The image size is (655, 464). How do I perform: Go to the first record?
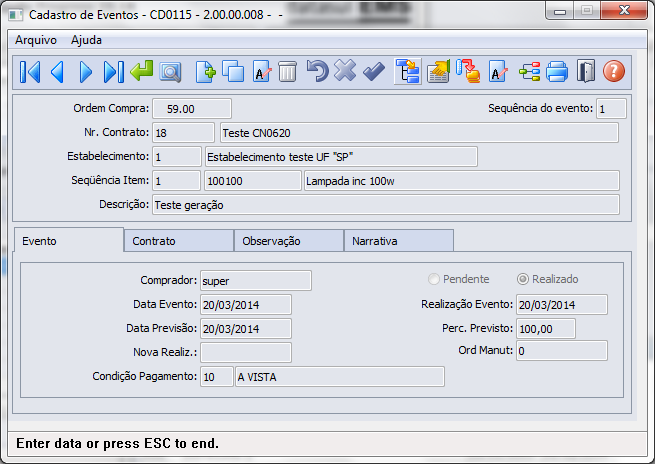click(x=30, y=72)
